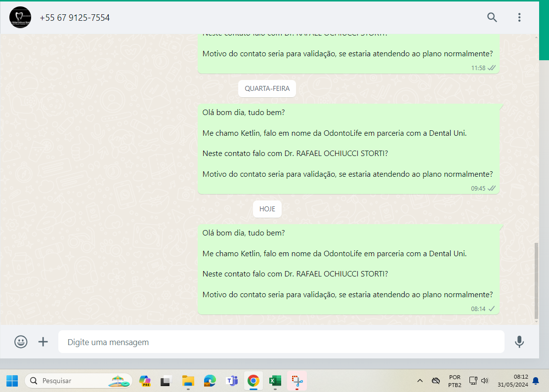
Task: Click the taskbar Pesquisar search box
Action: click(x=79, y=381)
